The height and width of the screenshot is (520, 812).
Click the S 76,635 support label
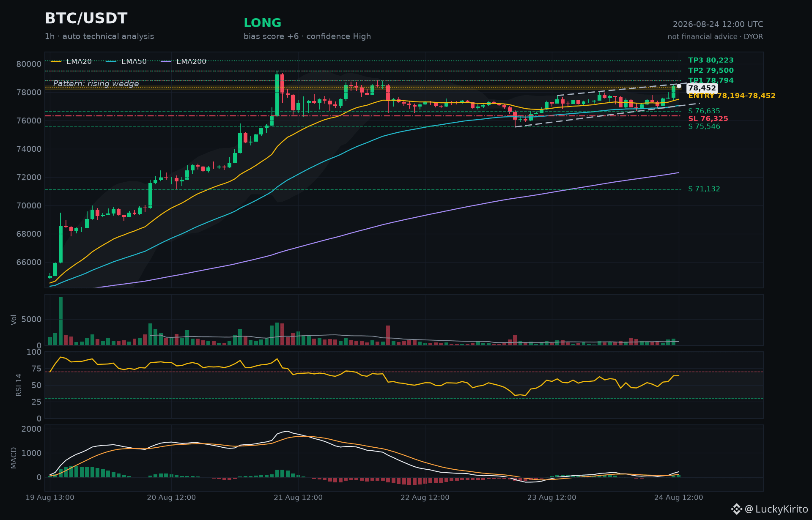[704, 111]
